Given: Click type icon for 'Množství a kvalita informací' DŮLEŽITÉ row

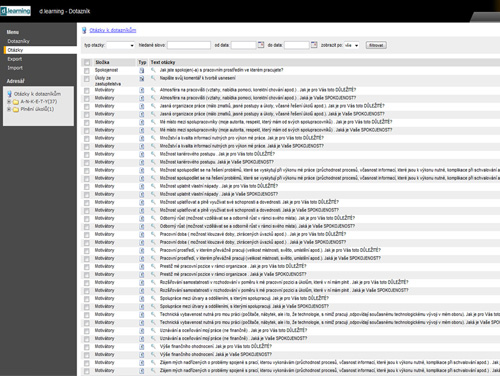Looking at the screenshot, I should tap(142, 138).
